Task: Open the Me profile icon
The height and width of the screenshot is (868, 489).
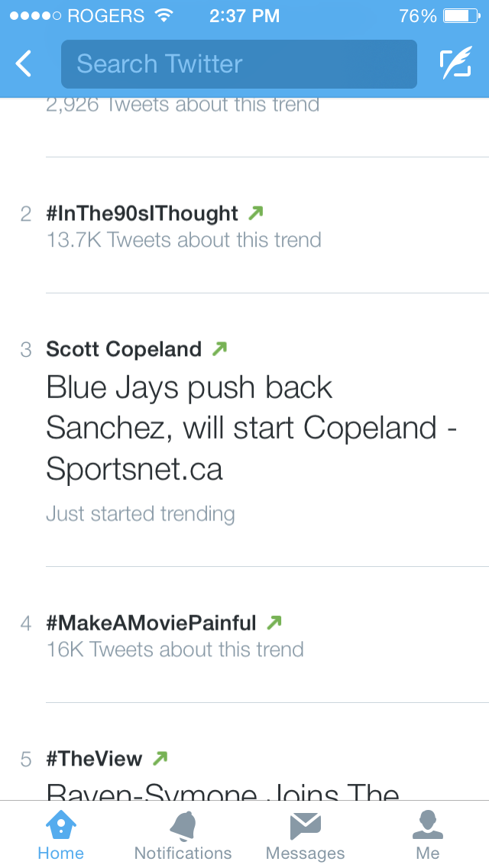Action: pyautogui.click(x=428, y=825)
